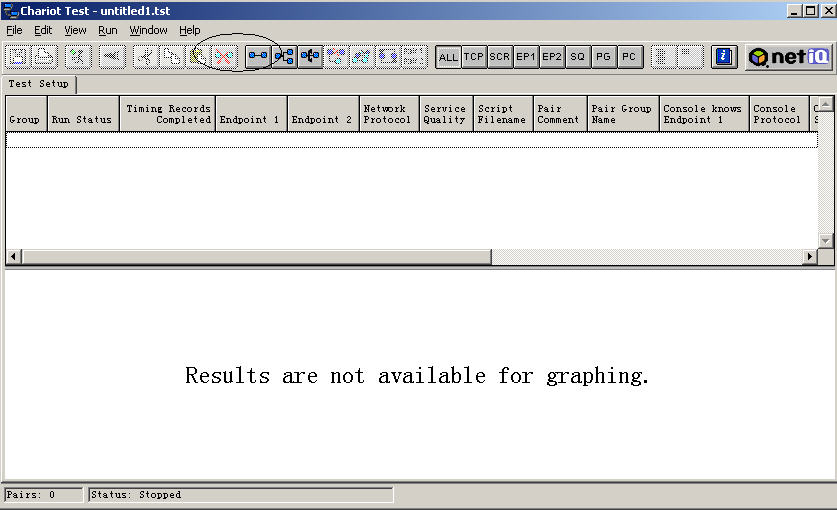Click the Save disk toolbar icon
Viewport: 837px width, 510px height.
point(19,57)
